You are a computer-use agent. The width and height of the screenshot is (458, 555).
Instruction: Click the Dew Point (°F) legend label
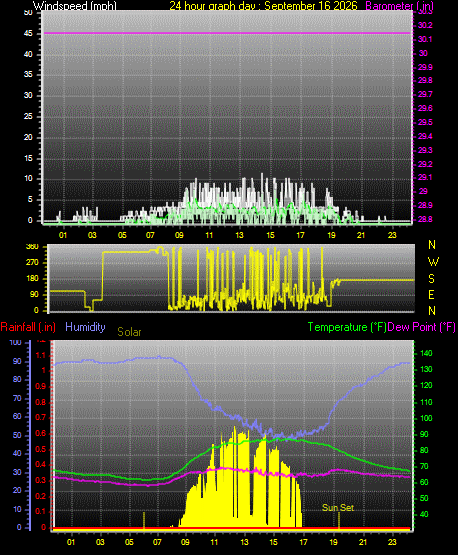click(422, 327)
